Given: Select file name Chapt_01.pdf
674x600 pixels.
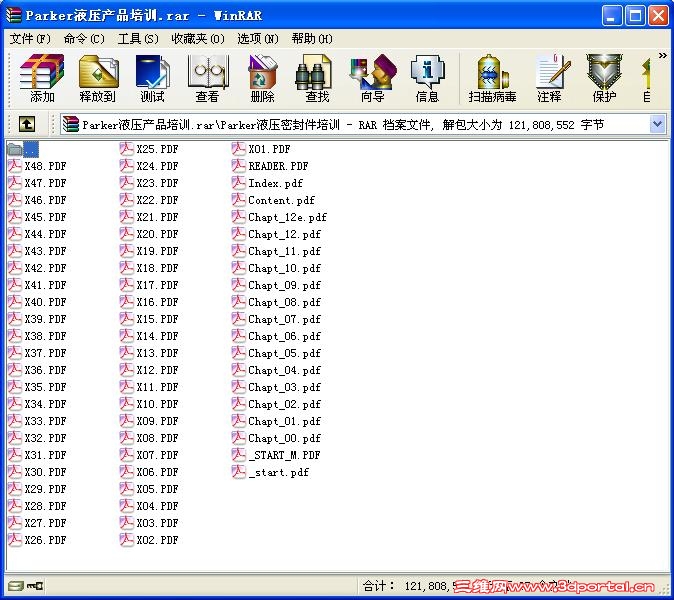Looking at the screenshot, I should 285,422.
